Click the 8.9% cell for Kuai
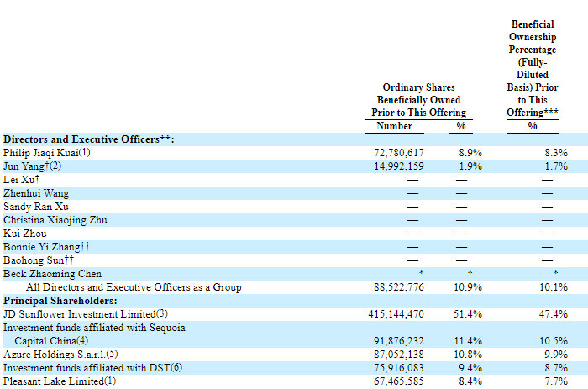Screen dimensions: 588x389 tap(470, 153)
